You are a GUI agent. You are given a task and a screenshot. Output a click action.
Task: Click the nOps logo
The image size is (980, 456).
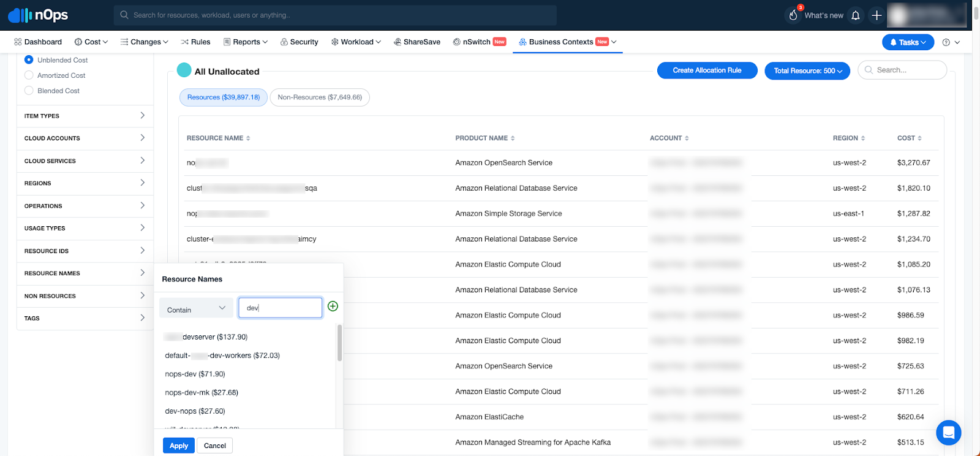click(38, 15)
